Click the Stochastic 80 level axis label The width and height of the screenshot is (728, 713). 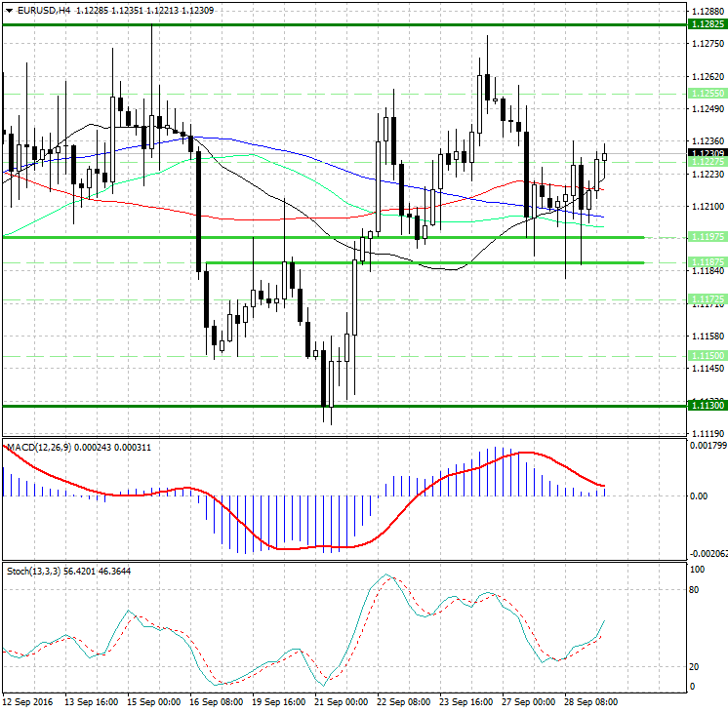click(697, 589)
